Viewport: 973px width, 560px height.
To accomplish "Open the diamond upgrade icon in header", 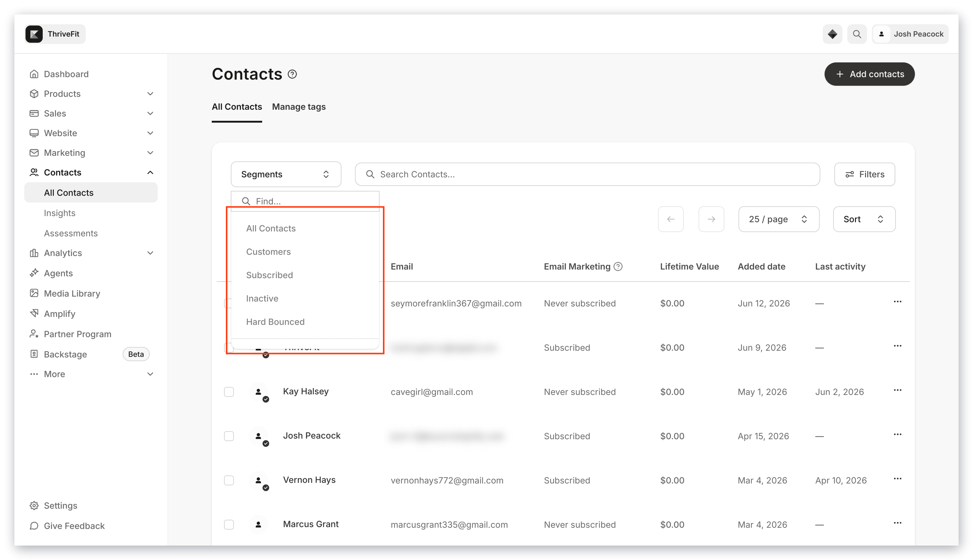I will 832,34.
